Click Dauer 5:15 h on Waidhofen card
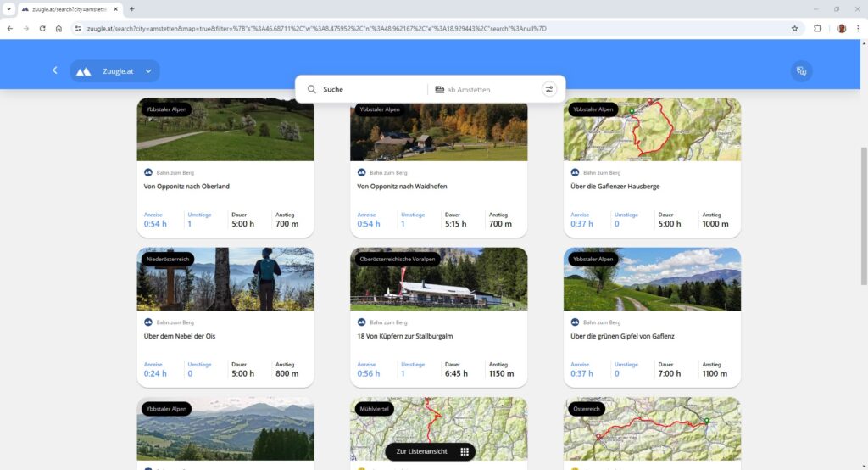This screenshot has width=868, height=470. tap(455, 220)
